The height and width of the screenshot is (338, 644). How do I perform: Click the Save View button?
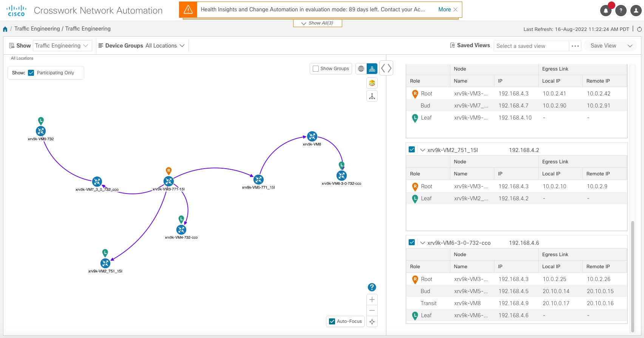tap(603, 46)
